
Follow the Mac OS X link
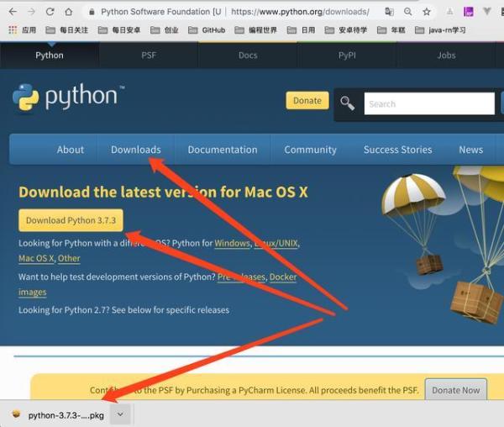[36, 258]
